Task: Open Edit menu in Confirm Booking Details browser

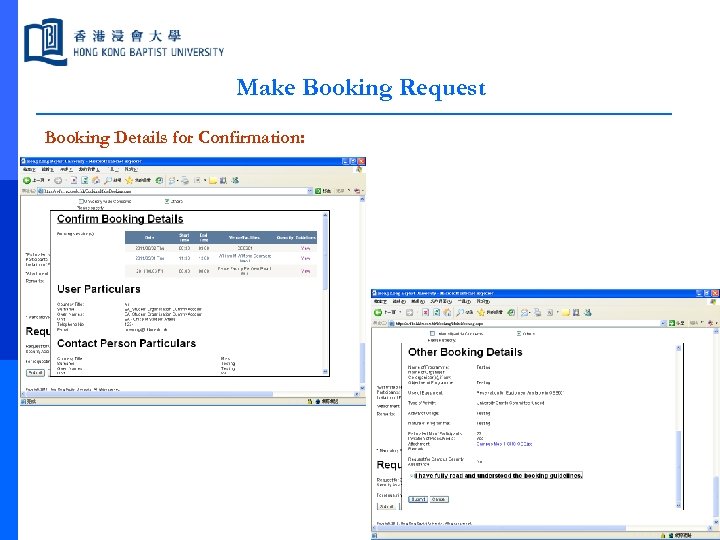Action: click(x=48, y=169)
